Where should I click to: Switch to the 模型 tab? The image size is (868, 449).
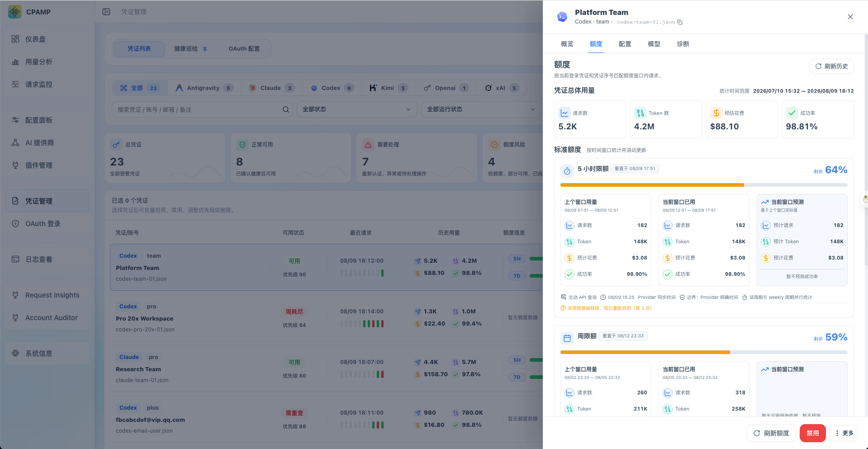654,44
